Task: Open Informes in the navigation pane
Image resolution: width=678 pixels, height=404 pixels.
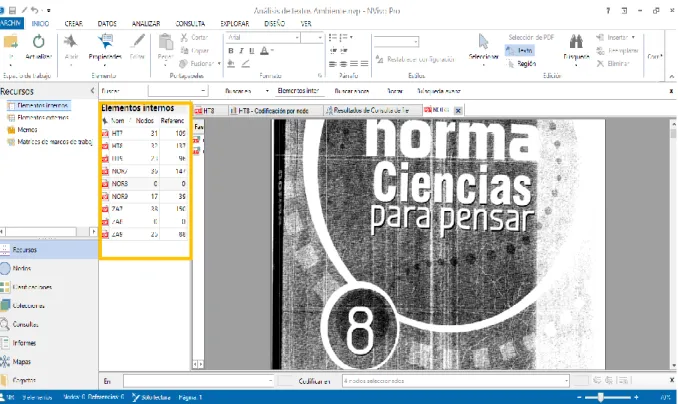Action: pyautogui.click(x=49, y=343)
